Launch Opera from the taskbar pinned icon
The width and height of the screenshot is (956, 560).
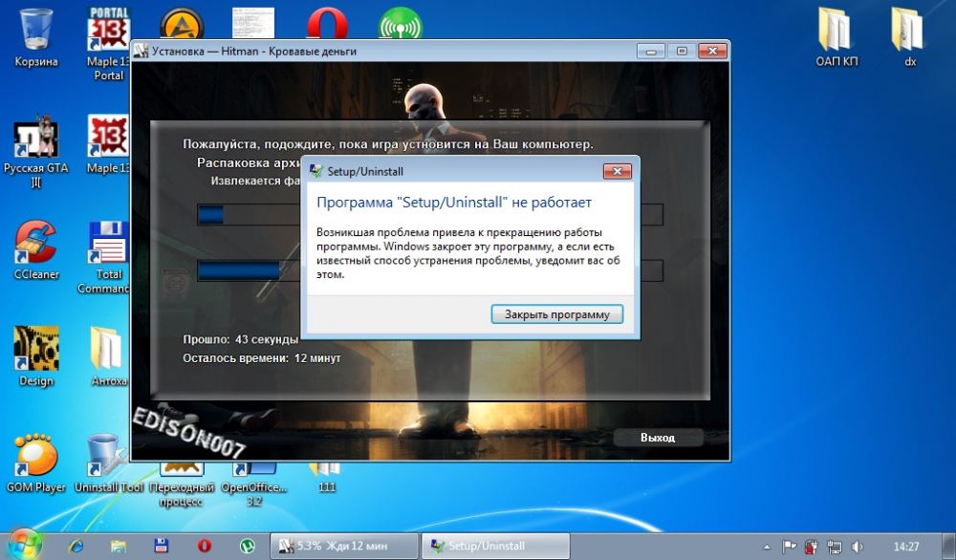pyautogui.click(x=205, y=546)
